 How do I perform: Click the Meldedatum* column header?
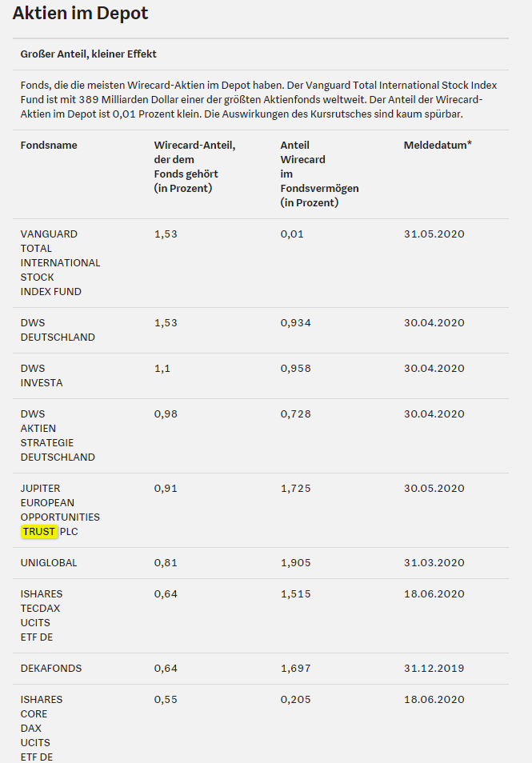[x=438, y=145]
